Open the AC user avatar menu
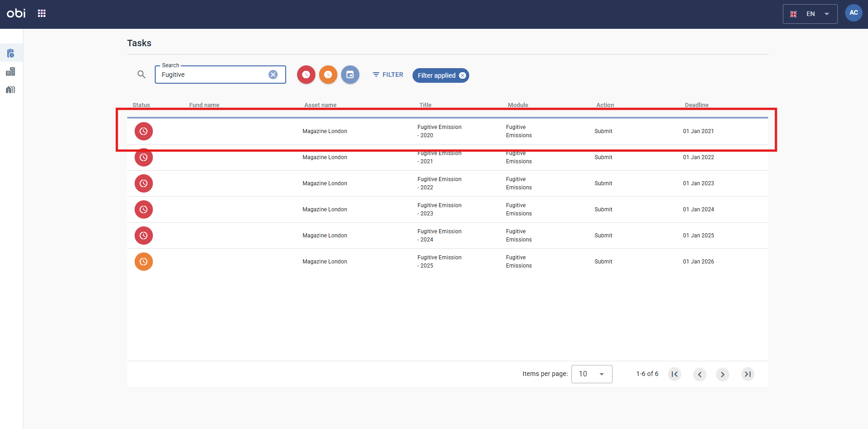This screenshot has height=429, width=868. 854,13
